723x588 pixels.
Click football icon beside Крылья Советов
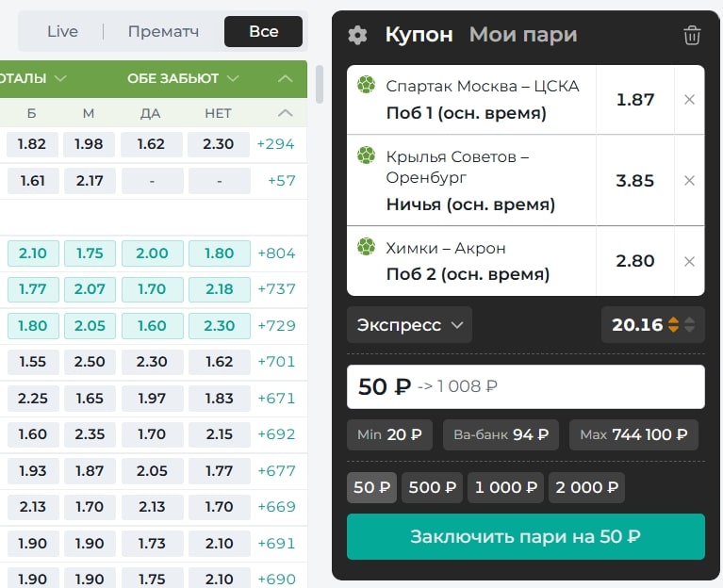click(366, 155)
